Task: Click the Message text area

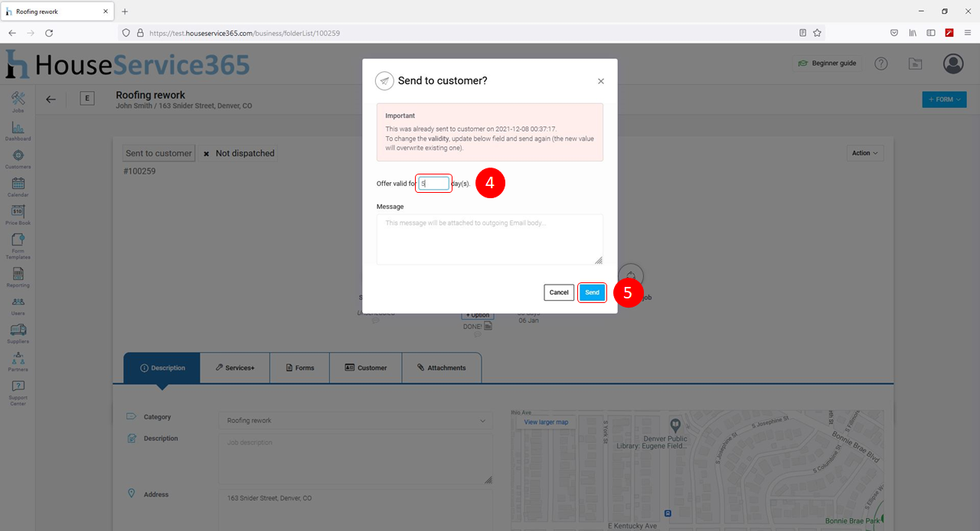Action: (489, 239)
